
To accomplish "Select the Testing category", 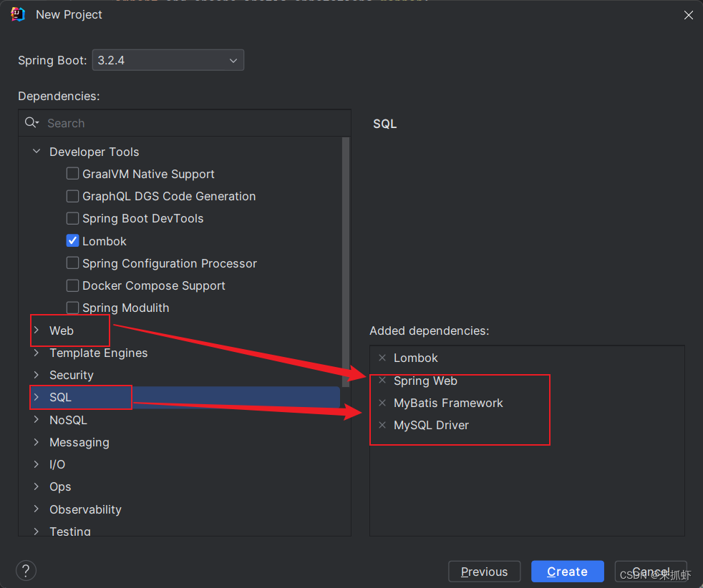I will click(70, 531).
